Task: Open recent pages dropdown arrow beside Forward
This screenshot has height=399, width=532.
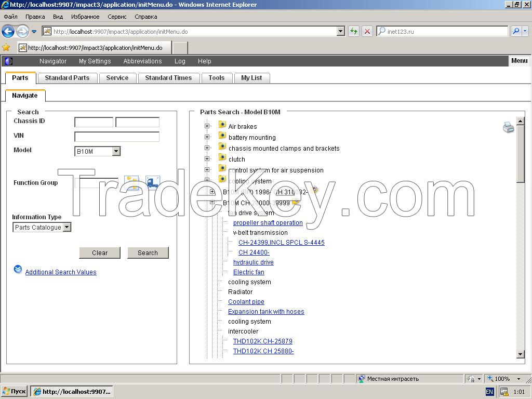Action: click(x=34, y=32)
